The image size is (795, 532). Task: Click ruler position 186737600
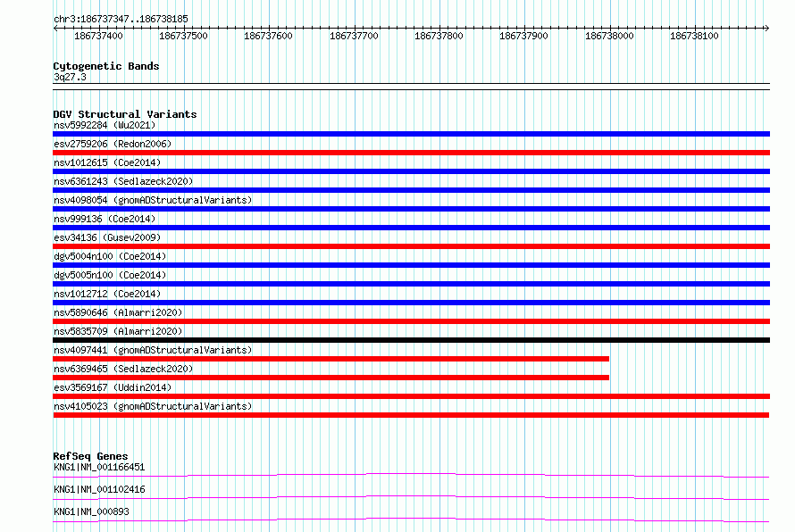coord(268,36)
